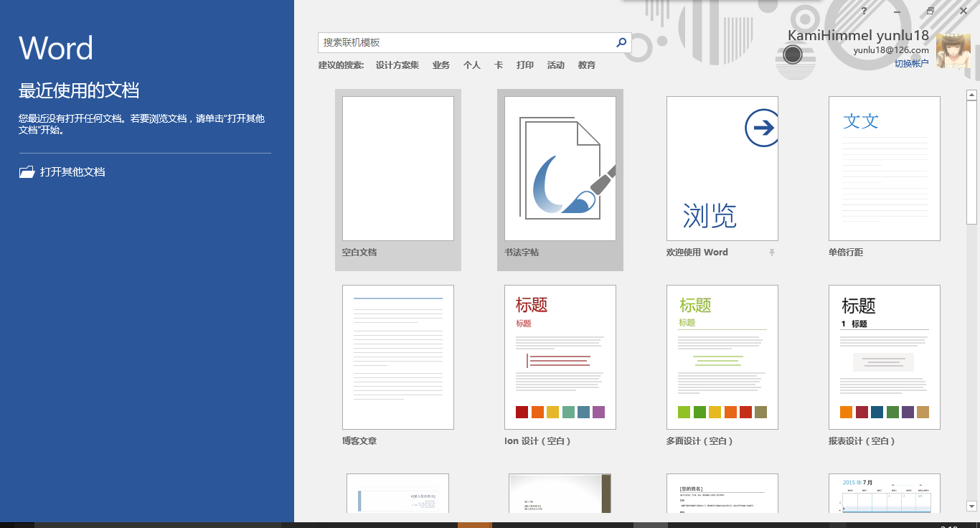Click the scrollbar up arrow
The height and width of the screenshot is (528, 980).
(x=971, y=95)
